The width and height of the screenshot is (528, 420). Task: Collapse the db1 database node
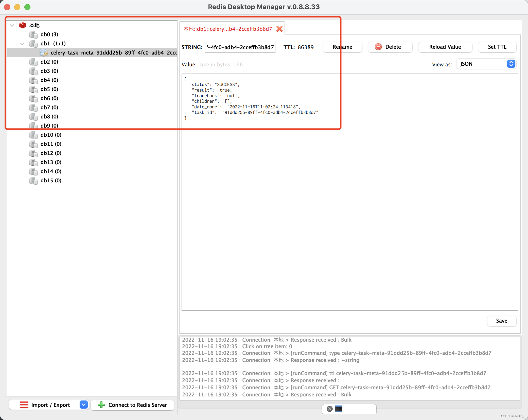pos(22,44)
